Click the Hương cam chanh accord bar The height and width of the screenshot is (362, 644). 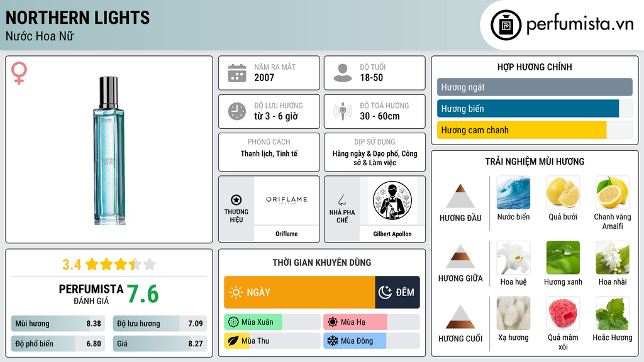click(x=535, y=129)
